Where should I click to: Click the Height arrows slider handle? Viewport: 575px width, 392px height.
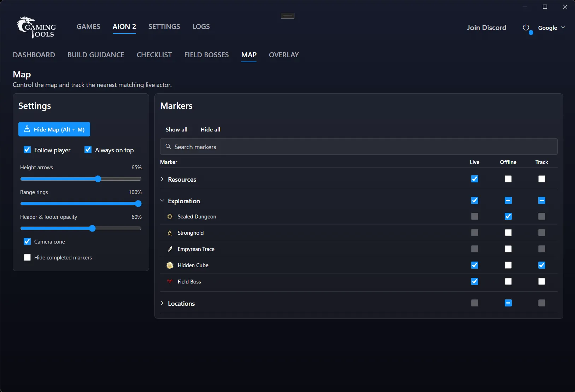[x=98, y=179]
